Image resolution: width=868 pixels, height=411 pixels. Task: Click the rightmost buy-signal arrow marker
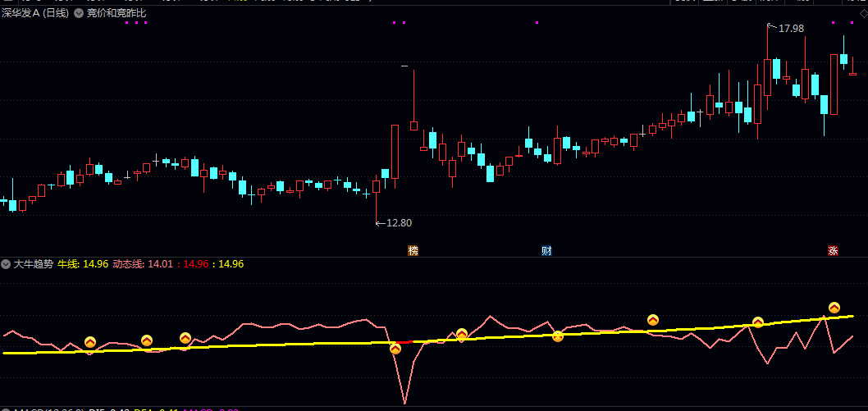point(834,308)
